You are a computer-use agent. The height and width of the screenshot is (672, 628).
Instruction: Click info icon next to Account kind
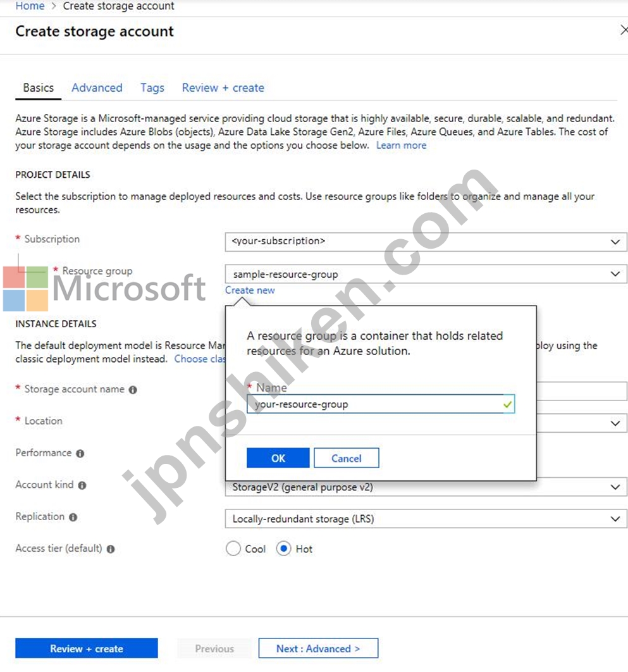tap(82, 485)
